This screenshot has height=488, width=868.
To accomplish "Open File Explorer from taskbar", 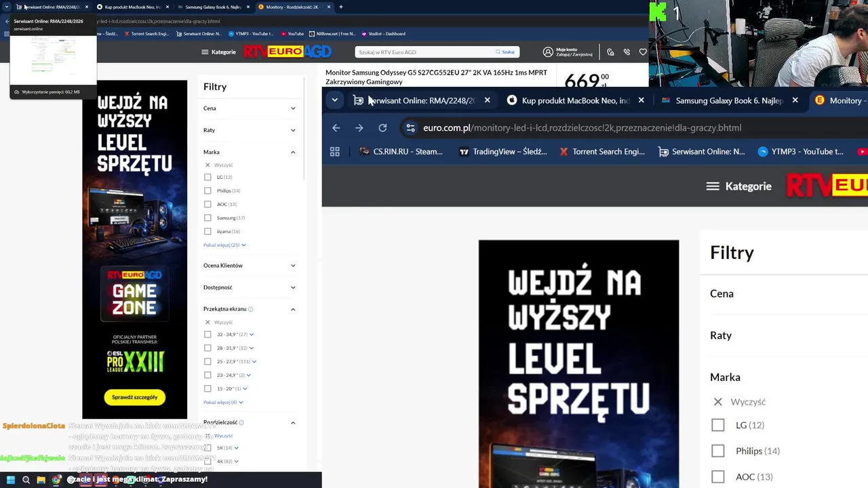I will pos(41,480).
